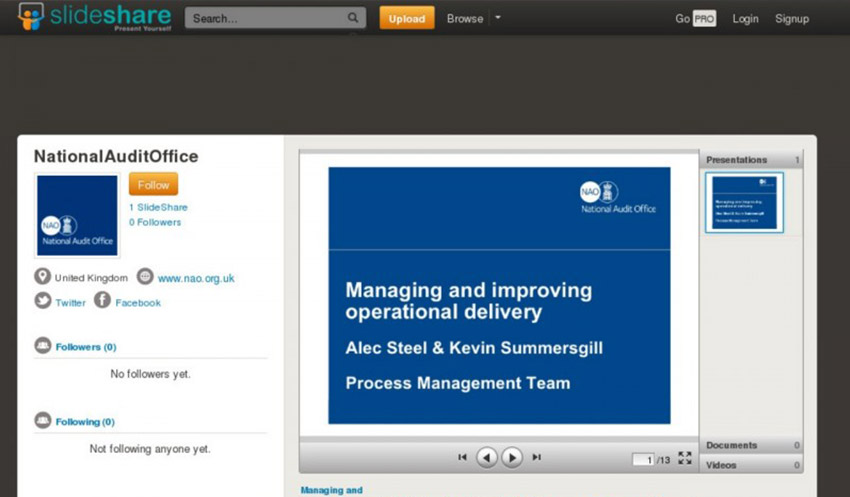The image size is (850, 497).
Task: Open the Followers (0) heading link
Action: pyautogui.click(x=86, y=347)
